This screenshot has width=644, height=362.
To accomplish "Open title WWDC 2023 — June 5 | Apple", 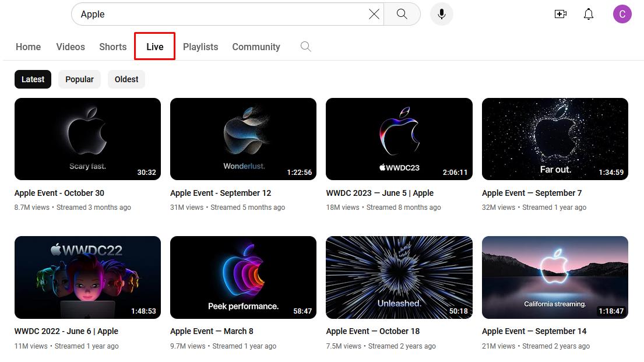I will coord(380,193).
